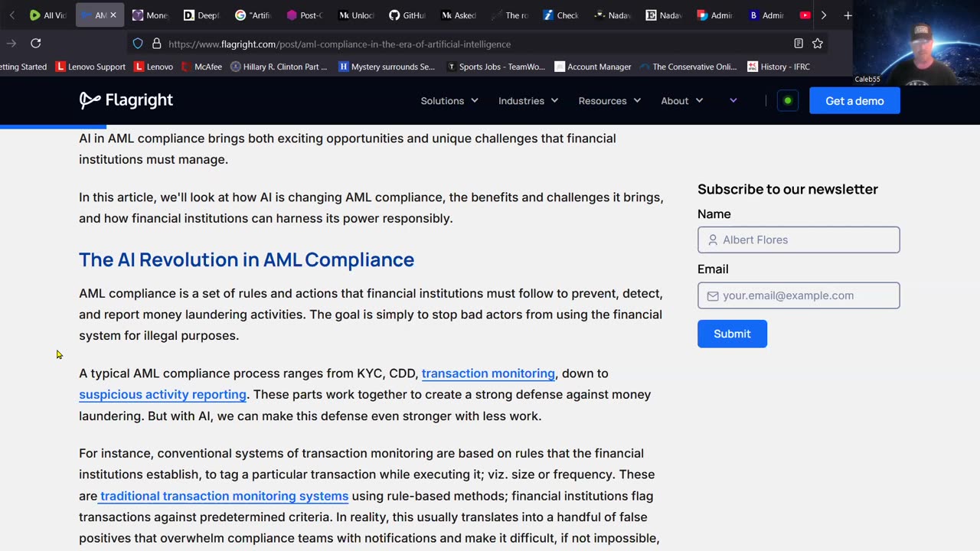Open the transaction monitoring link
This screenshot has width=980, height=551.
click(x=488, y=373)
